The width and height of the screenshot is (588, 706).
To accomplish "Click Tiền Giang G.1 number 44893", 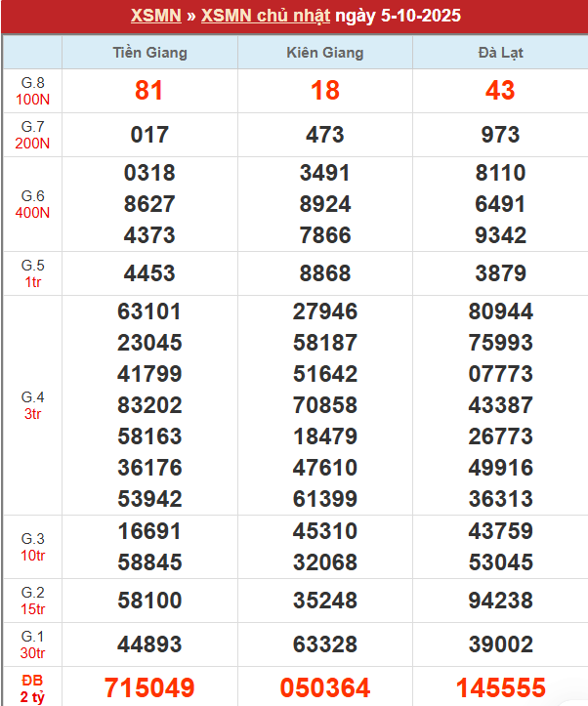I will [149, 644].
